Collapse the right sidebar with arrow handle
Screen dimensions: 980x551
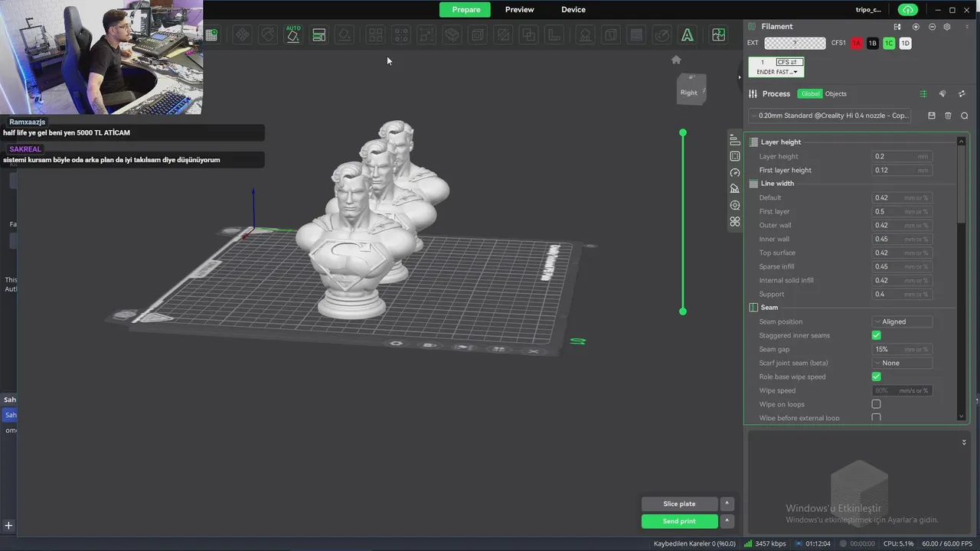pos(740,77)
